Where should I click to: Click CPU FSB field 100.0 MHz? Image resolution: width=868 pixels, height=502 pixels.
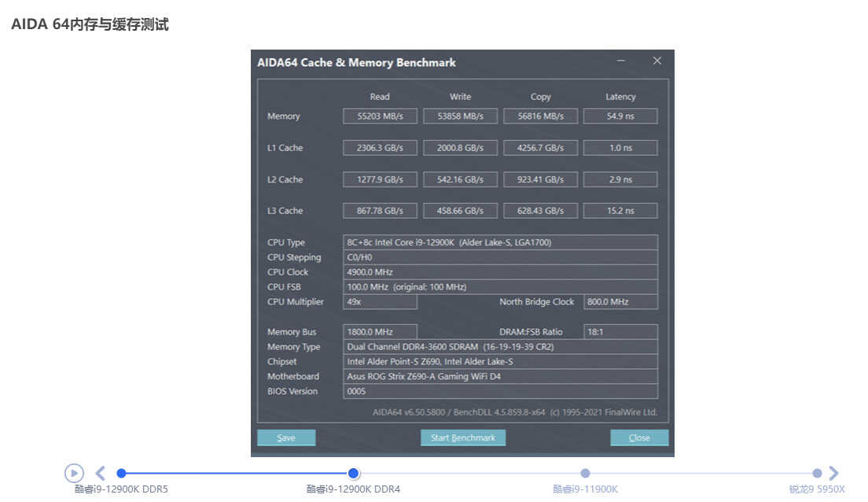500,287
